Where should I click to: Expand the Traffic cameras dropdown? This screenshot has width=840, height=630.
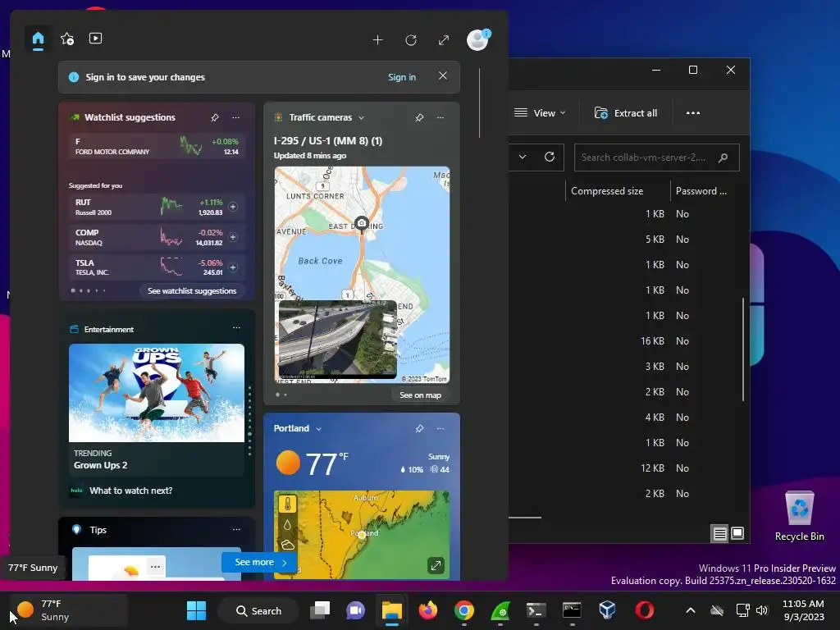tap(362, 118)
